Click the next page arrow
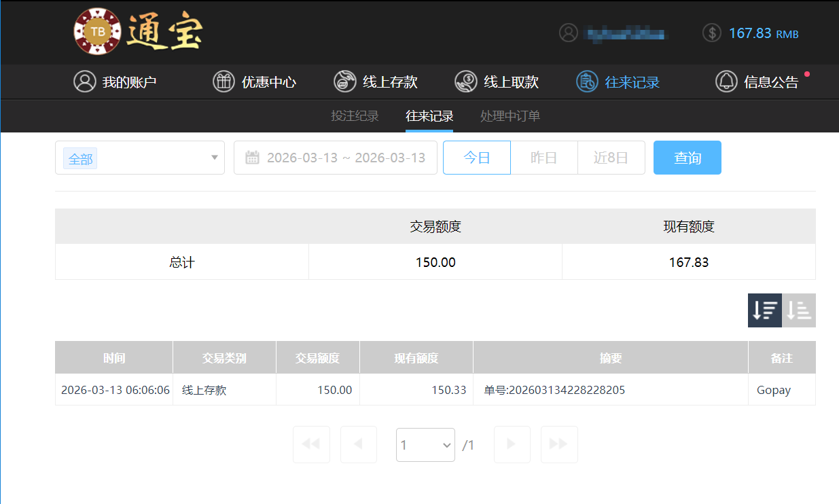The image size is (839, 504). (512, 444)
